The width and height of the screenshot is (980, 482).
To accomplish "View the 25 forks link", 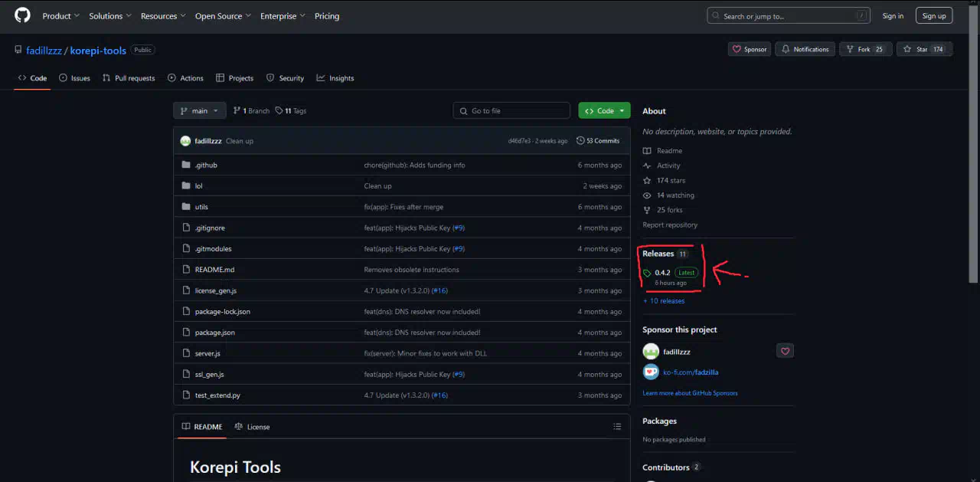I will (x=663, y=210).
